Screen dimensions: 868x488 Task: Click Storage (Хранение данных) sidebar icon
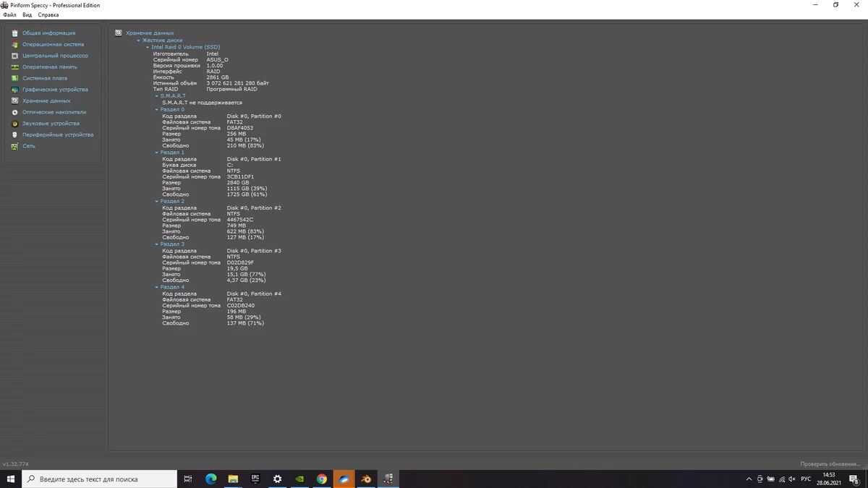(14, 101)
